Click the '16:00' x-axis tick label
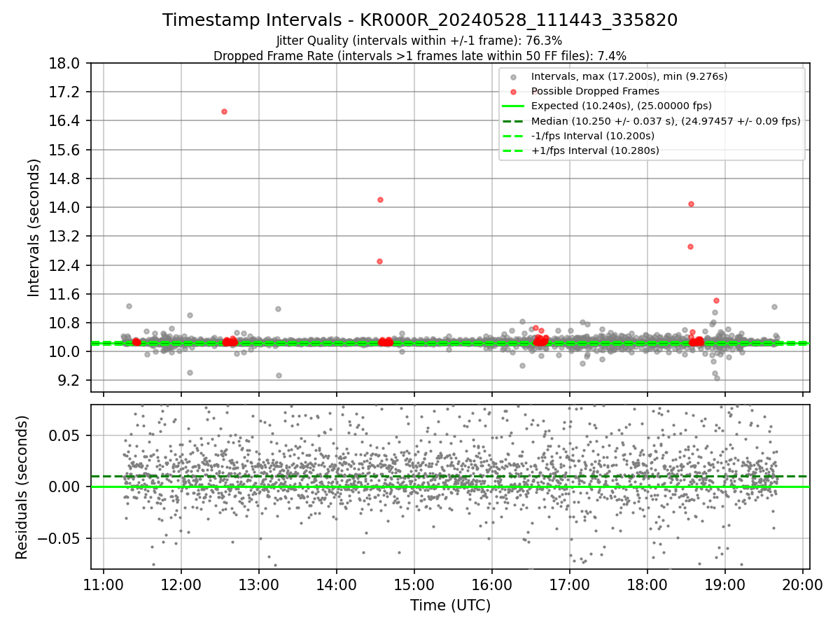Screen dimensions: 840x630 (491, 583)
